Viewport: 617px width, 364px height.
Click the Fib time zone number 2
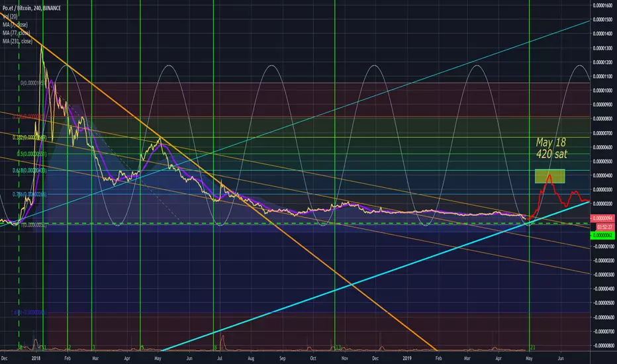(70, 347)
